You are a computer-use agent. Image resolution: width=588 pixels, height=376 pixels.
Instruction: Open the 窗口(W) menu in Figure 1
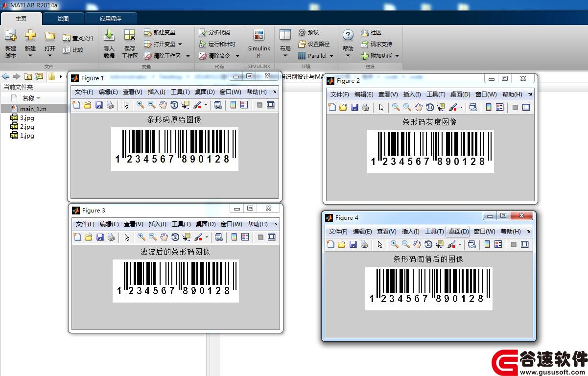pyautogui.click(x=231, y=92)
